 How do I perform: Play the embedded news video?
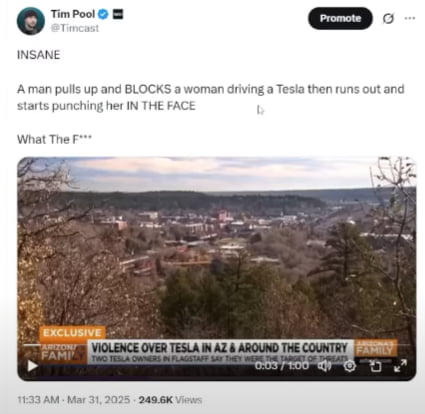[32, 366]
